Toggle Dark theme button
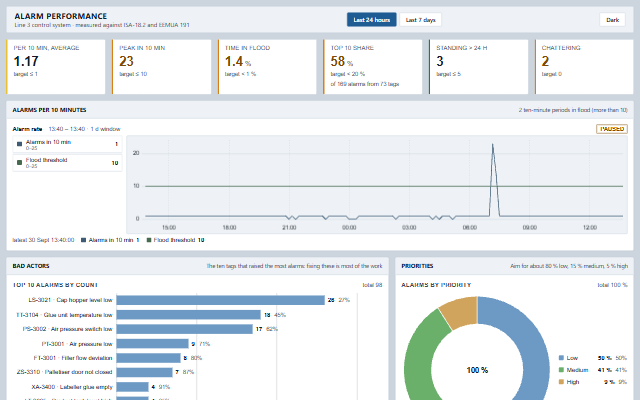Image resolution: width=640 pixels, height=400 pixels. click(x=612, y=20)
